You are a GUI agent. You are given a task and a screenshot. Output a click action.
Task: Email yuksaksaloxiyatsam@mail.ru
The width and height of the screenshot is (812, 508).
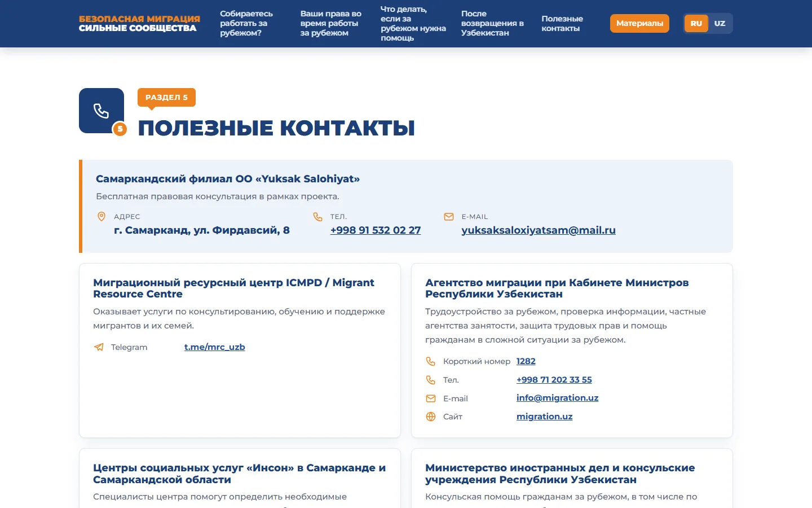click(539, 230)
